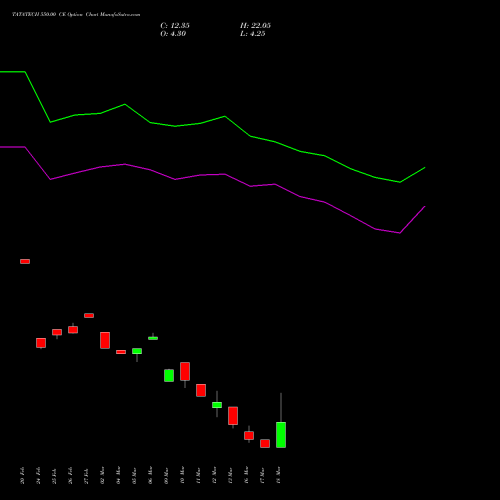Image resolution: width=500 pixels, height=500 pixels.
Task: Click the 06 Mar date label
Action: click(150, 476)
